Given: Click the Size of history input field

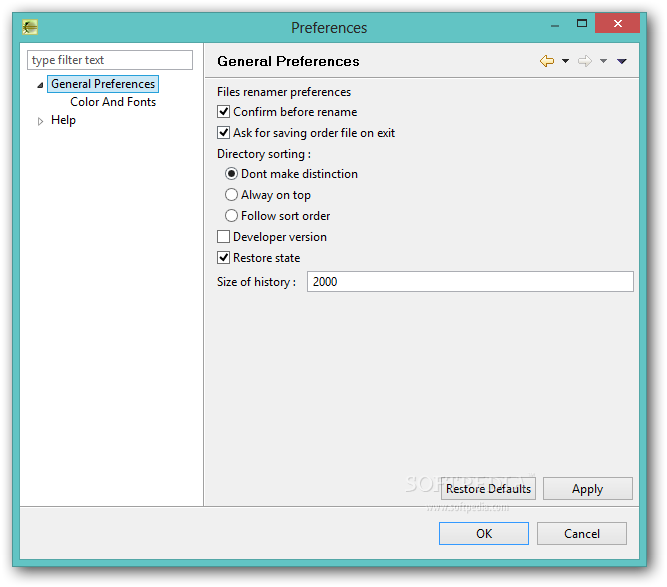Looking at the screenshot, I should 470,282.
